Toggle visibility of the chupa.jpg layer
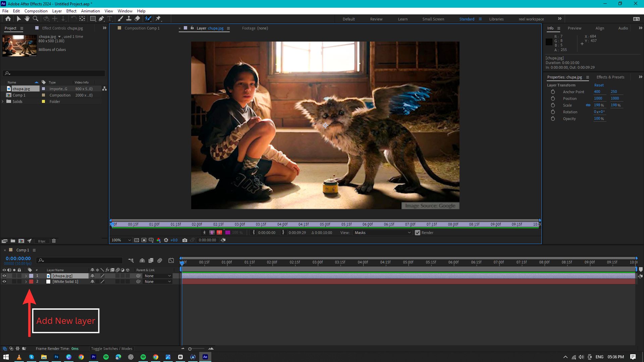This screenshot has width=644, height=362. coord(4,276)
